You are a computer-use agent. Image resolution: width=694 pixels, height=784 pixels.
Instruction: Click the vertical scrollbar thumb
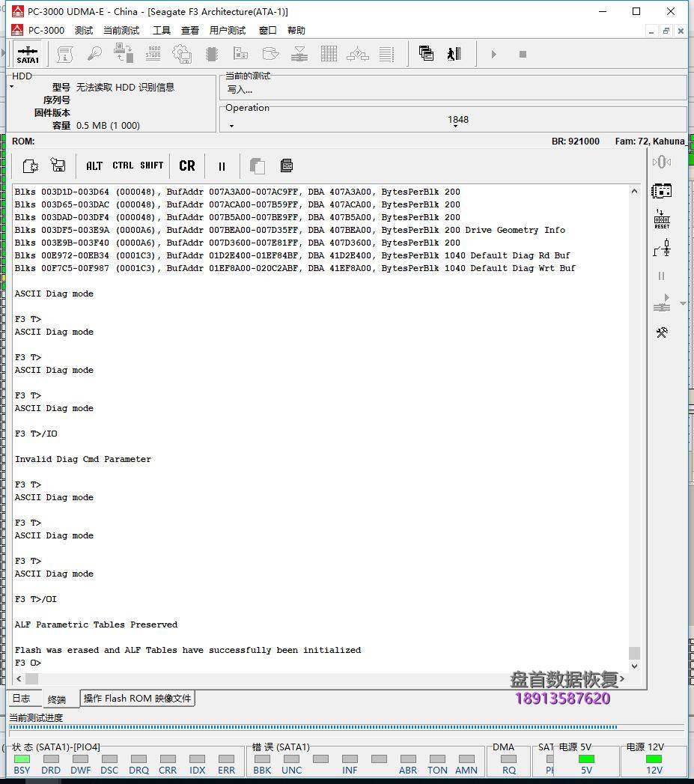634,653
